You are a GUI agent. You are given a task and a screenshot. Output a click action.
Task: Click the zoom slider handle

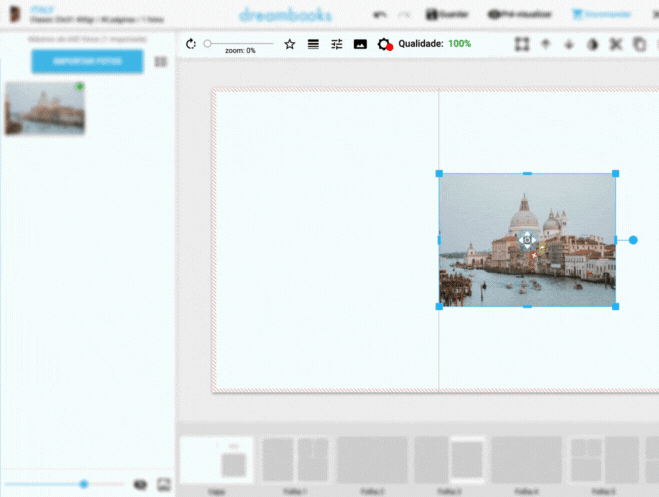tap(207, 44)
